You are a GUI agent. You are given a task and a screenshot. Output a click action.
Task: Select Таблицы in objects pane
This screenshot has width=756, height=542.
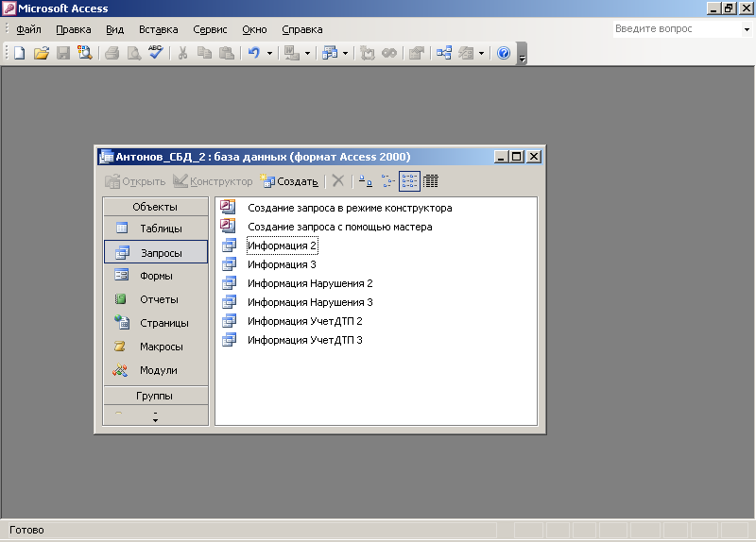point(155,229)
